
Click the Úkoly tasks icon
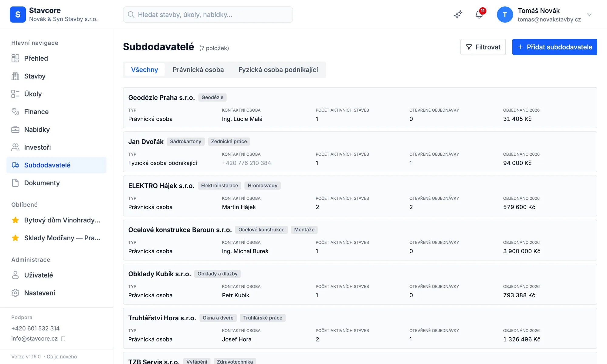[x=15, y=94]
